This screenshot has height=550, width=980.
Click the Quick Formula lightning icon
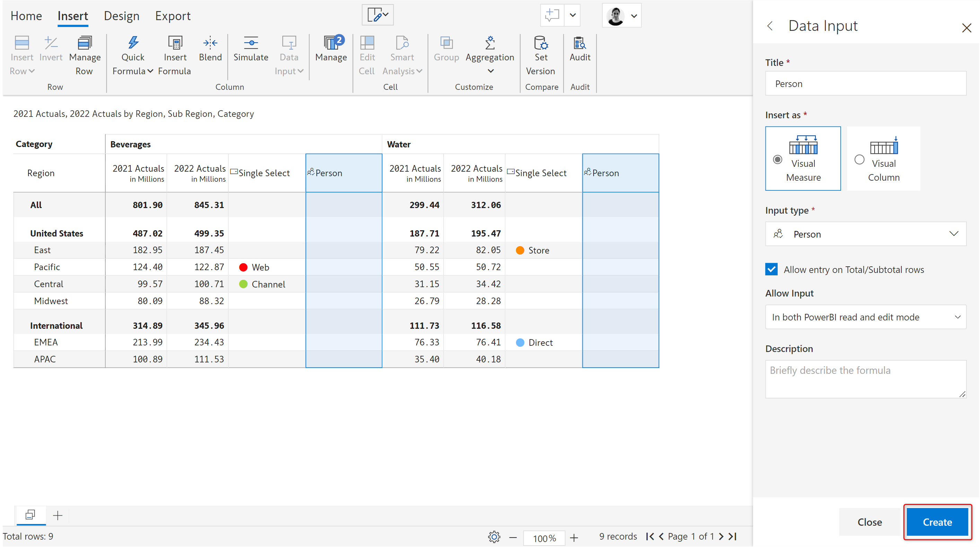[133, 43]
